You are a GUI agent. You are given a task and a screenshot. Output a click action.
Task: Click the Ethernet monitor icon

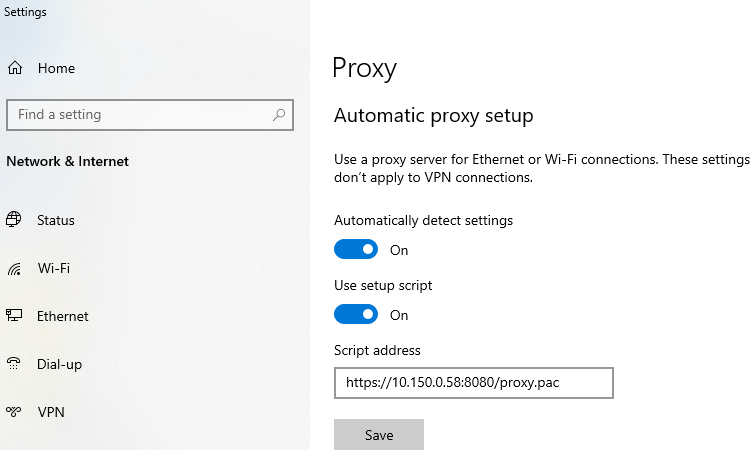click(x=14, y=316)
